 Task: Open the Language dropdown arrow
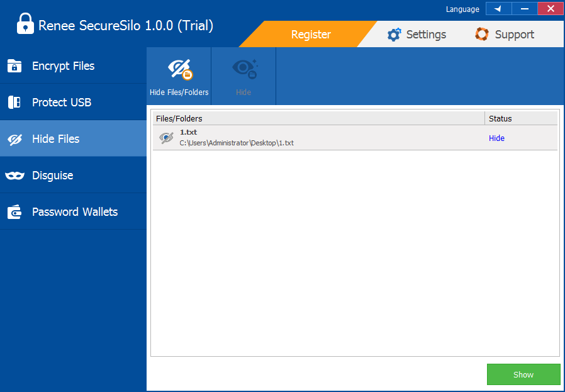tap(499, 9)
